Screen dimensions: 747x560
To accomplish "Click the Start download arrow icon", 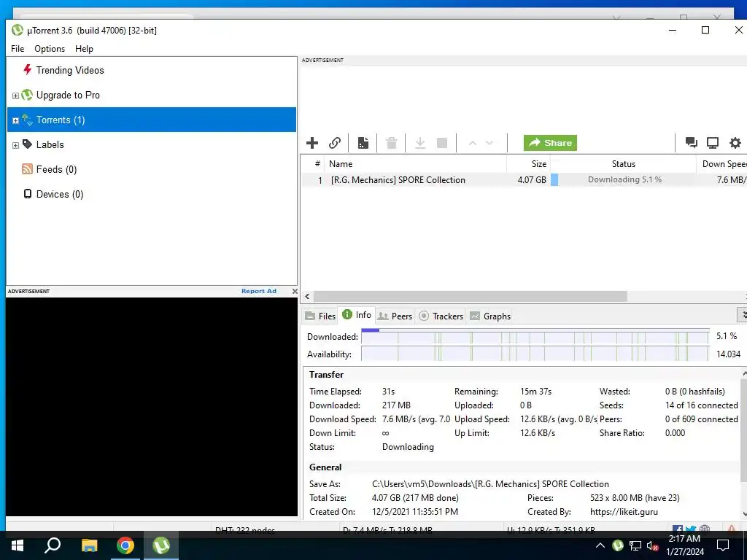I will click(419, 143).
